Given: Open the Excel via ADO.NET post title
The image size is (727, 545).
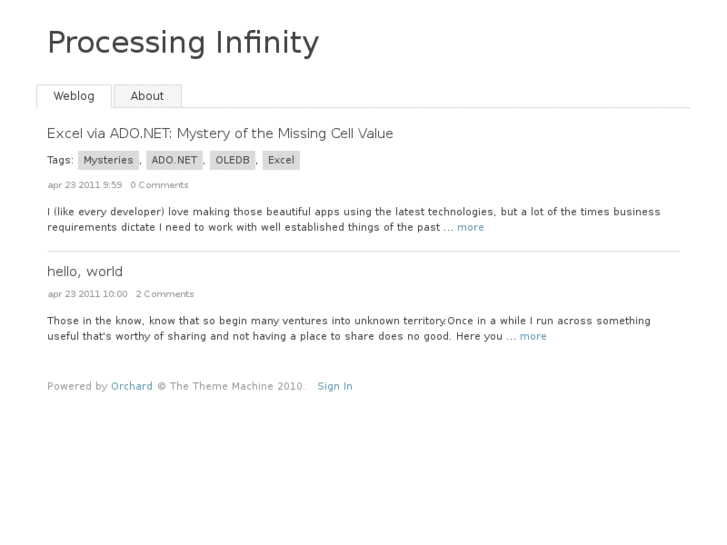Looking at the screenshot, I should (220, 133).
